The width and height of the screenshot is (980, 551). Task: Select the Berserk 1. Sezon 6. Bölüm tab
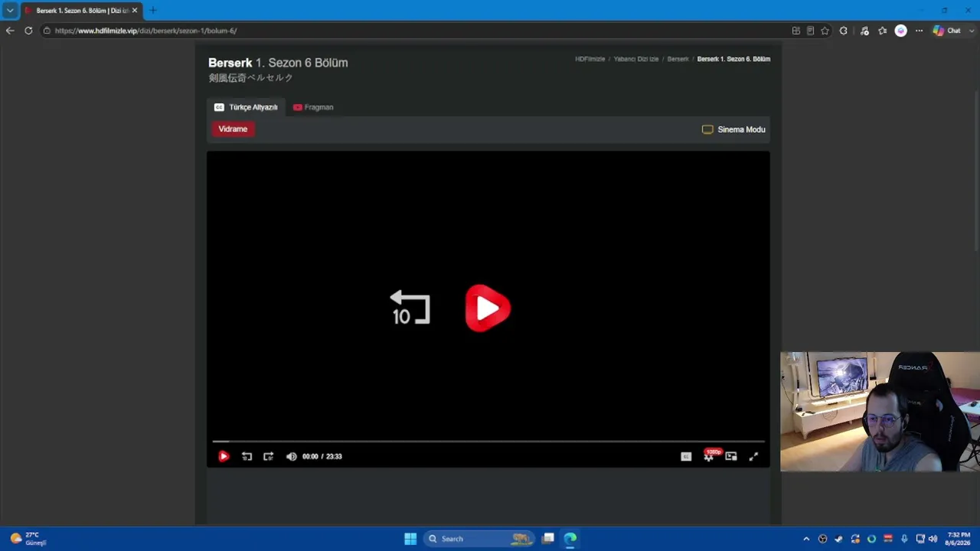tap(81, 11)
